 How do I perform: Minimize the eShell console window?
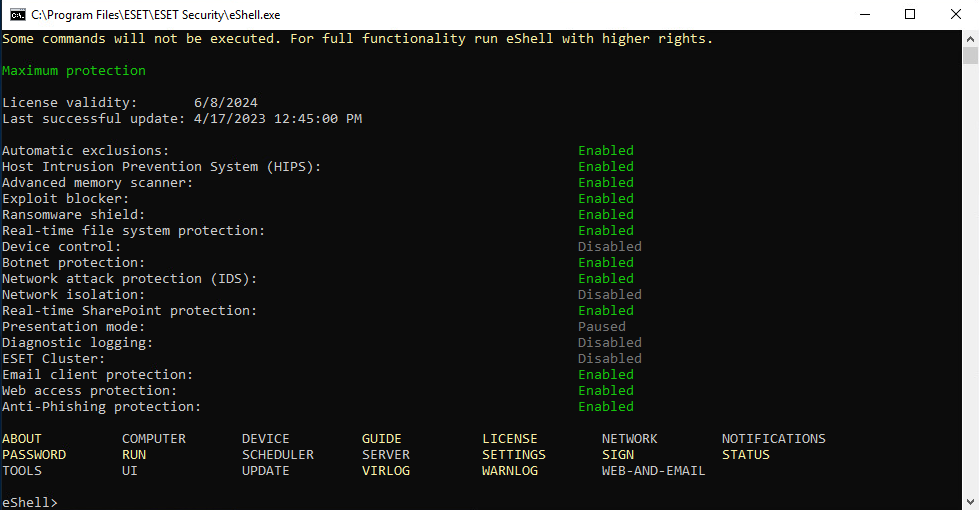click(x=865, y=14)
